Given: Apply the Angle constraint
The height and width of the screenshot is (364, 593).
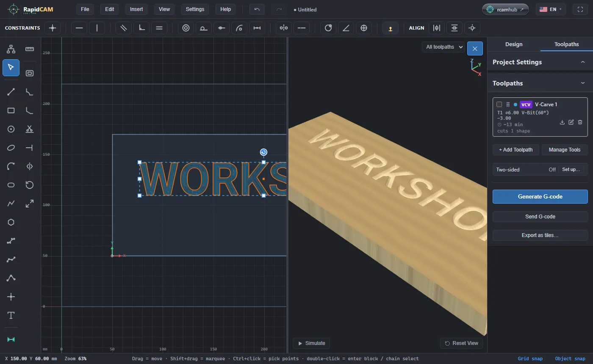Looking at the screenshot, I should [x=346, y=28].
